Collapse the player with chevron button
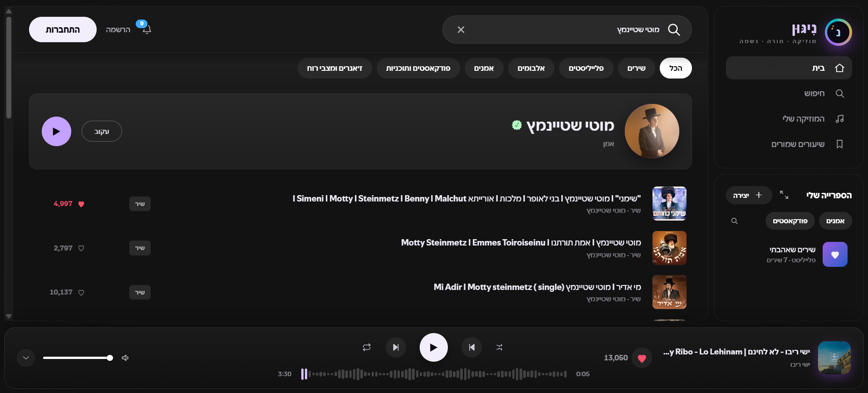This screenshot has width=868, height=393. [26, 358]
